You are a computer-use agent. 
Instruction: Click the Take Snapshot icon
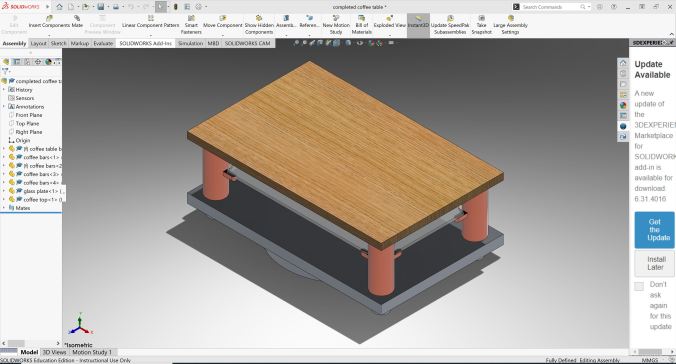482,18
